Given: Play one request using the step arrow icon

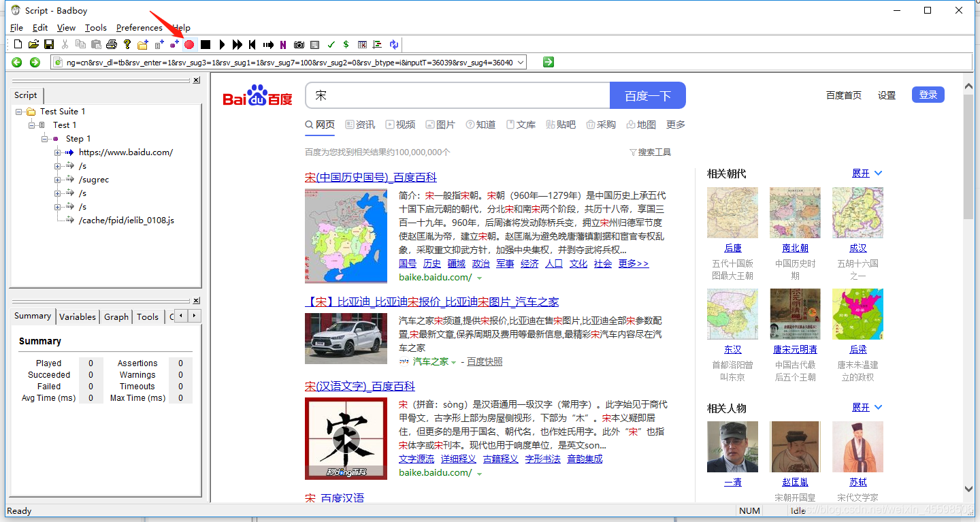Looking at the screenshot, I should point(268,44).
